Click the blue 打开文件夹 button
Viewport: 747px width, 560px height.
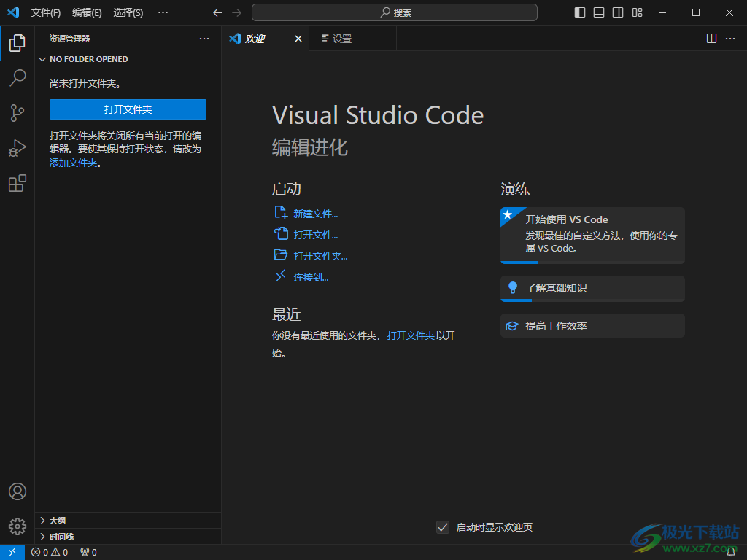click(128, 109)
